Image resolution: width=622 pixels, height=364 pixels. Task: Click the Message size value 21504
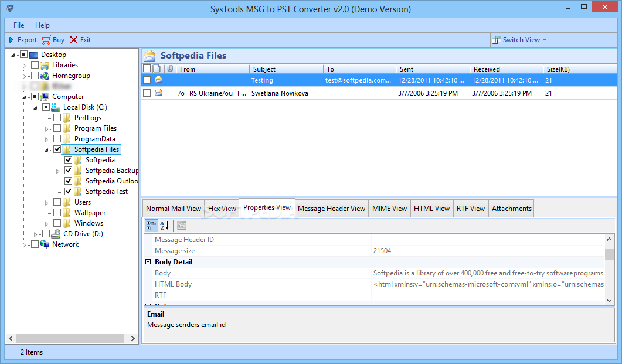click(382, 251)
